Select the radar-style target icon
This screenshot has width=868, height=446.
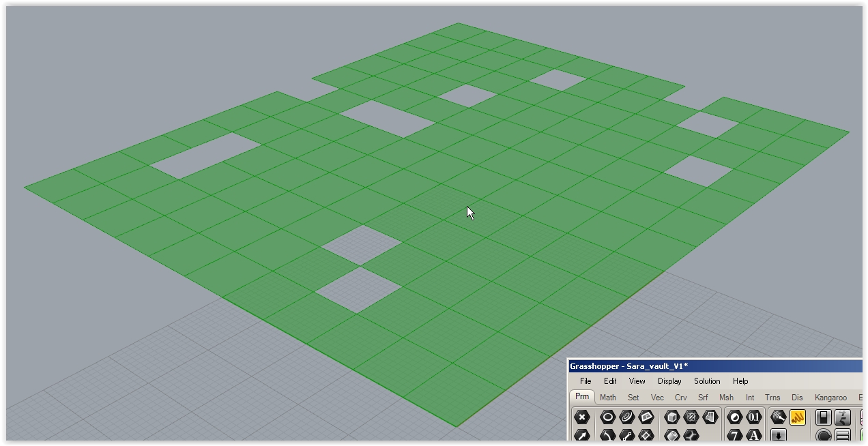(779, 417)
